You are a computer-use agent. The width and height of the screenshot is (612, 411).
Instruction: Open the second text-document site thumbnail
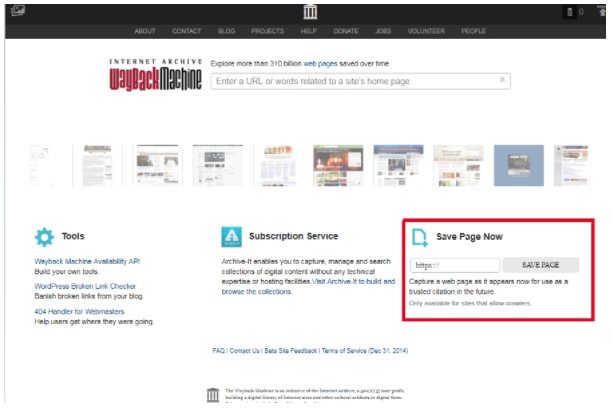[97, 165]
